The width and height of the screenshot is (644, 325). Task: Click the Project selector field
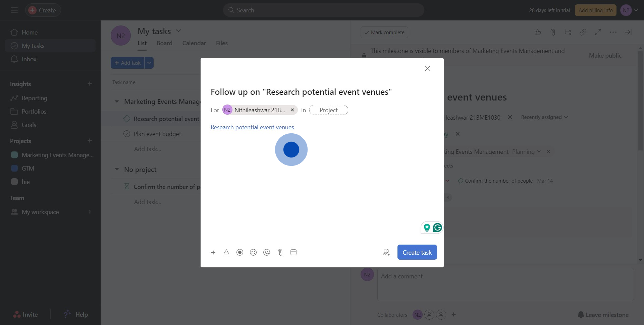(328, 110)
